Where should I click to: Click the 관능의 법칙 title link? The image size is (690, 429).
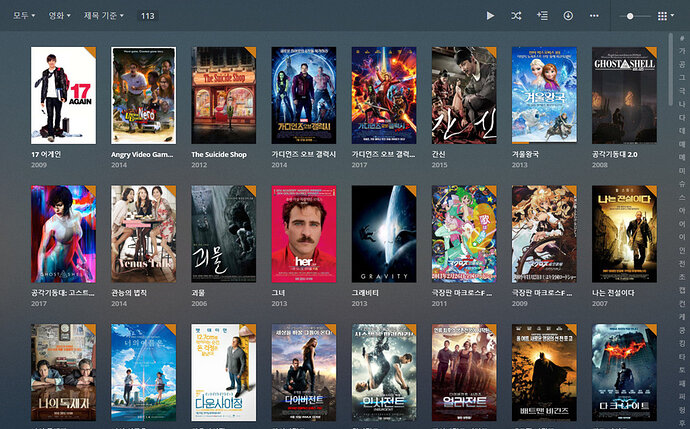coord(129,293)
